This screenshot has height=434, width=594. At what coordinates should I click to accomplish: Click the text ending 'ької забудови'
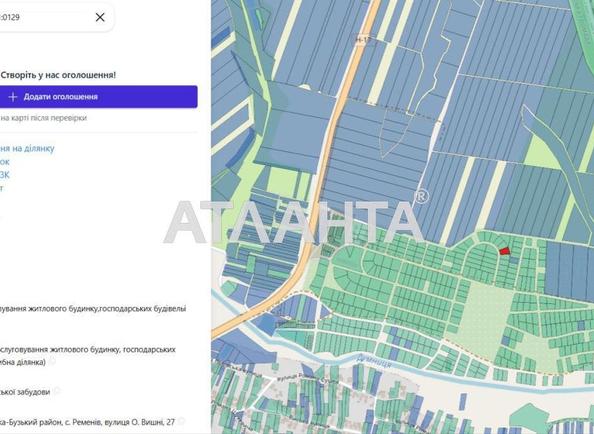click(25, 392)
